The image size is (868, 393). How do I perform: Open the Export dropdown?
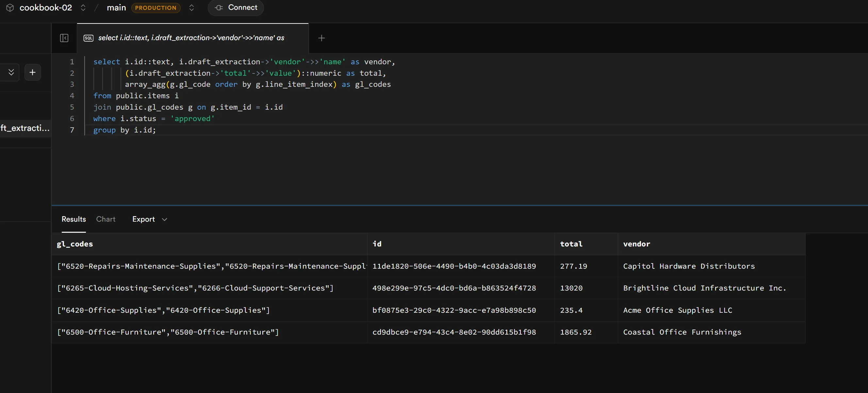pyautogui.click(x=150, y=219)
